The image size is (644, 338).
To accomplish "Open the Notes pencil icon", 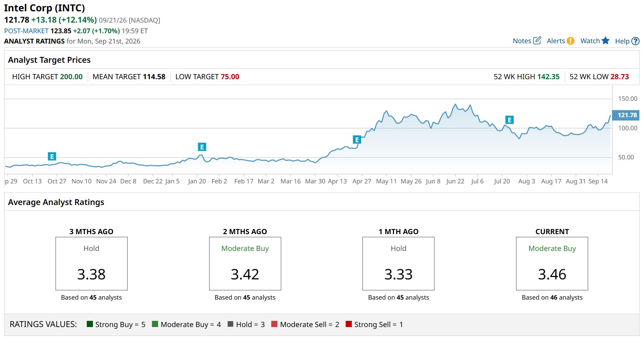I will pyautogui.click(x=537, y=40).
